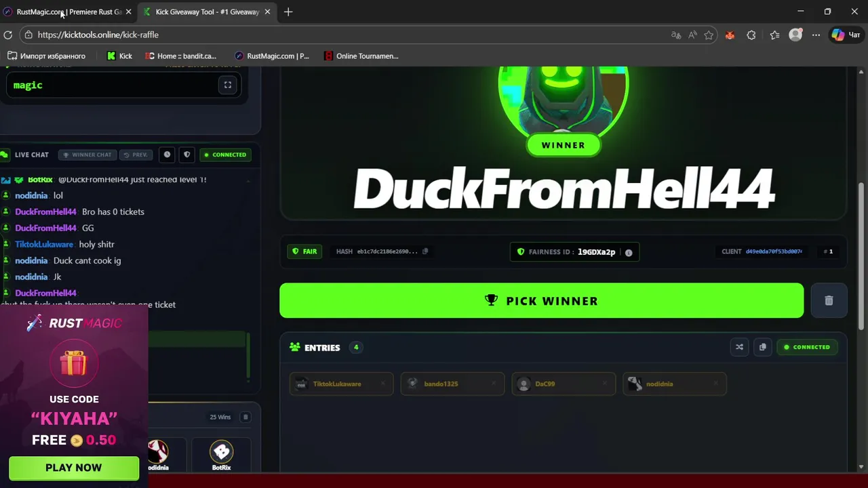Copy the fairness hash value
This screenshot has height=488, width=868.
tap(425, 251)
